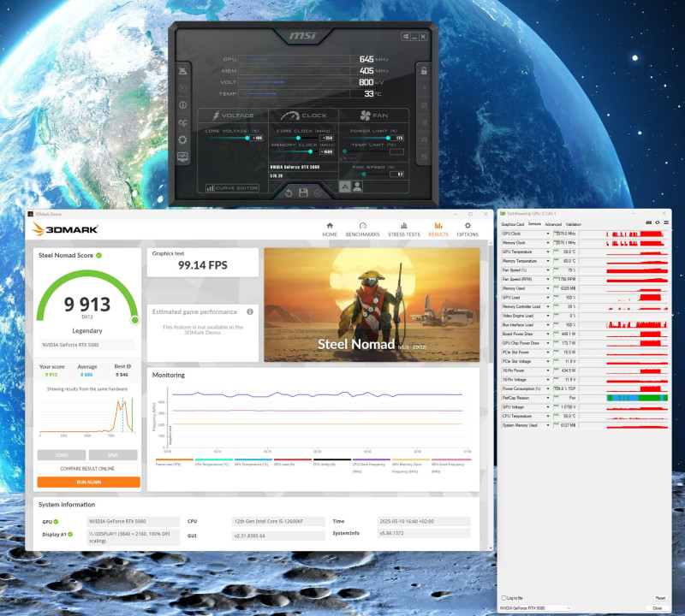Image resolution: width=685 pixels, height=616 pixels.
Task: Click COMPARE RESULT ONLINE in 3DMark
Action: click(87, 469)
